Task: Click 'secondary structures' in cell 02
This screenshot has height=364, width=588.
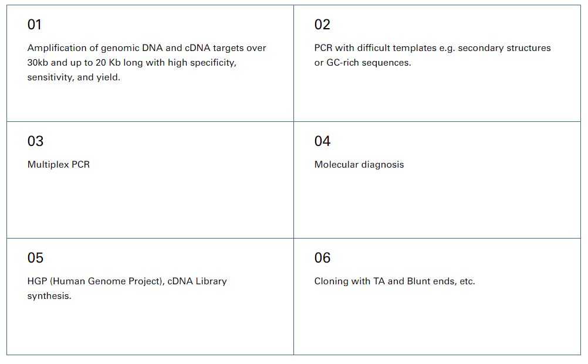Action: pyautogui.click(x=504, y=48)
